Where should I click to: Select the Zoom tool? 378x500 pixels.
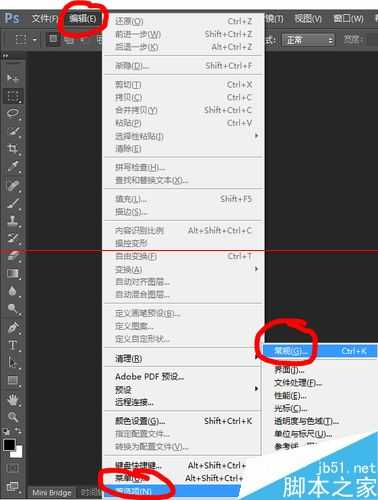click(x=13, y=417)
